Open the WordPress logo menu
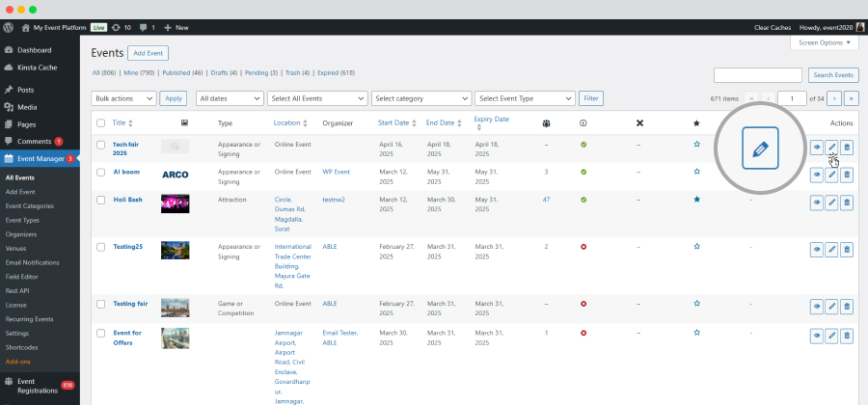Screen dimensions: 868x405 click(8, 27)
